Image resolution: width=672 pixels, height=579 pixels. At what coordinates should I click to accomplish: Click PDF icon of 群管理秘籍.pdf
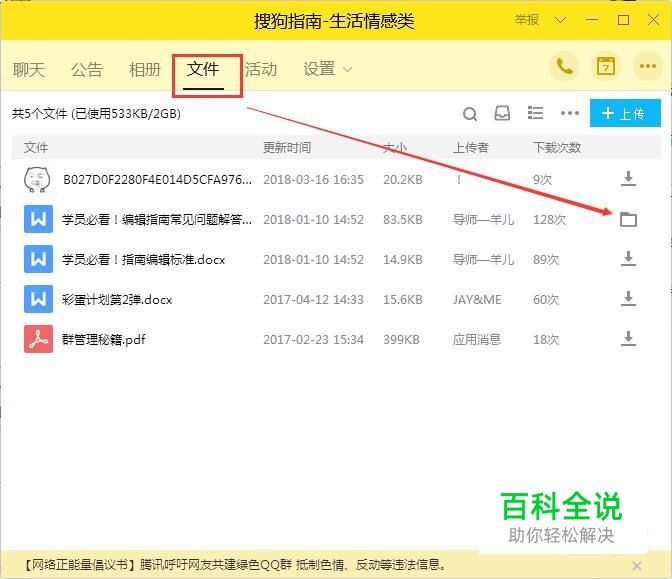point(39,339)
